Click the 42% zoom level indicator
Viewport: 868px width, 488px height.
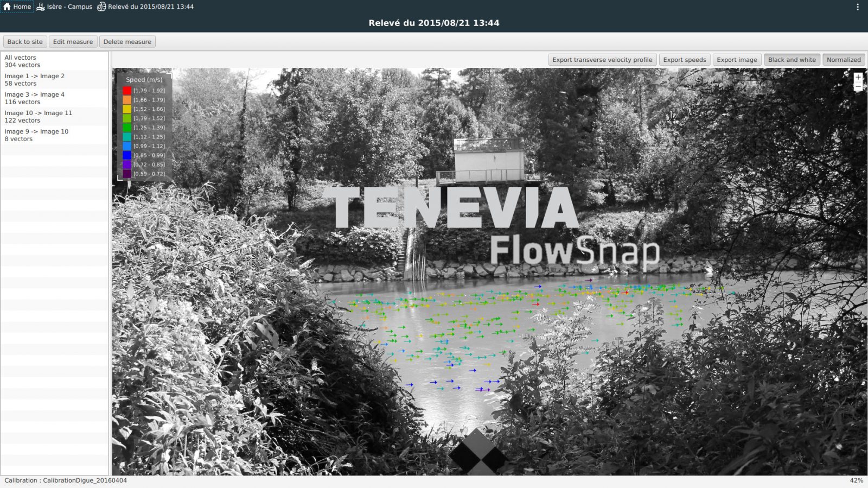(857, 480)
